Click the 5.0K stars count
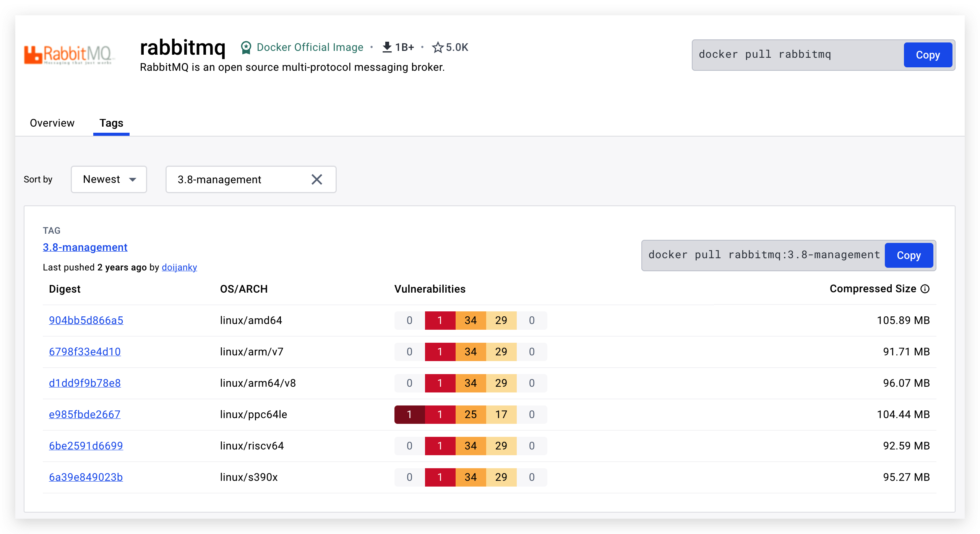This screenshot has height=534, width=980. pos(457,47)
